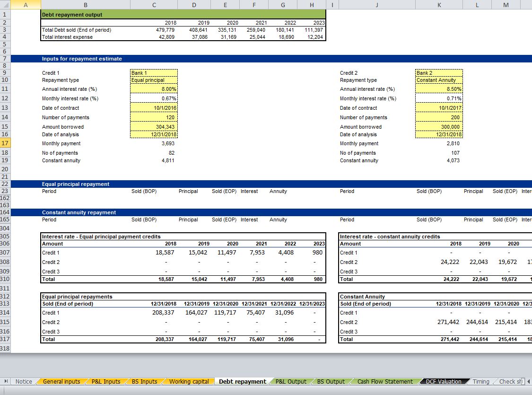This screenshot has height=395, width=532.
Task: Switch to Cash Flow Statement sheet tab
Action: coord(385,381)
